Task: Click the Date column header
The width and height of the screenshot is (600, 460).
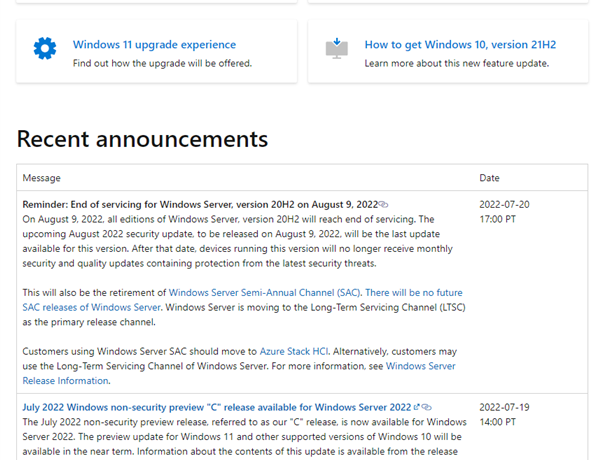Action: click(490, 178)
